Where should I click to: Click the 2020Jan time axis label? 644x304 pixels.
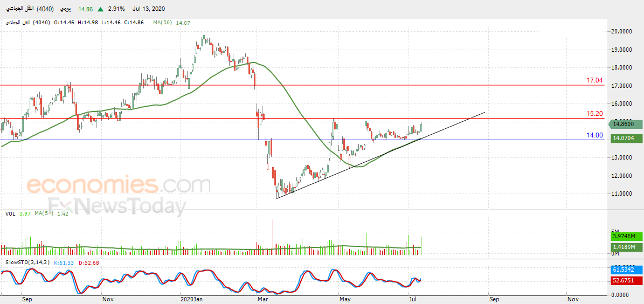tap(191, 300)
